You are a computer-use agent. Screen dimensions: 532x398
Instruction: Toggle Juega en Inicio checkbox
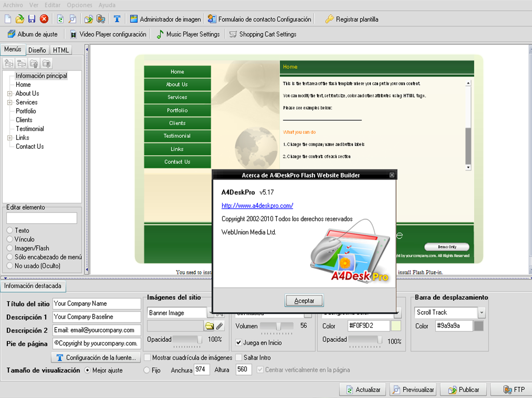[239, 343]
